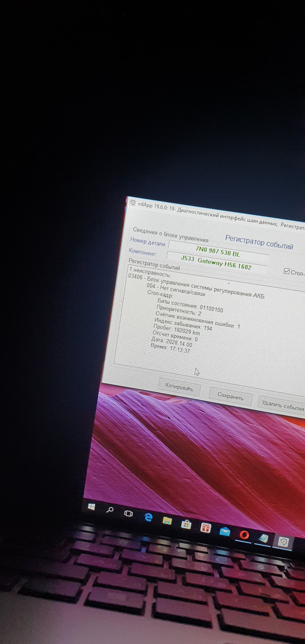Click the 'Регистратор событий' blue heading
The image size is (305, 644).
coord(259,242)
